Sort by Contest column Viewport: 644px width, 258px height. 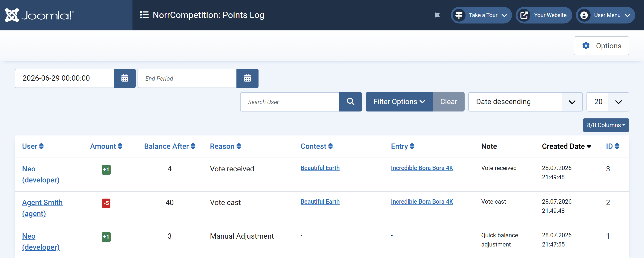tap(316, 146)
